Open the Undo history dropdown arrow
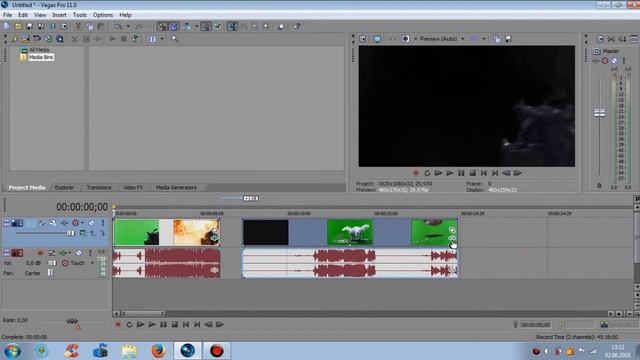This screenshot has width=640, height=360. pos(128,27)
